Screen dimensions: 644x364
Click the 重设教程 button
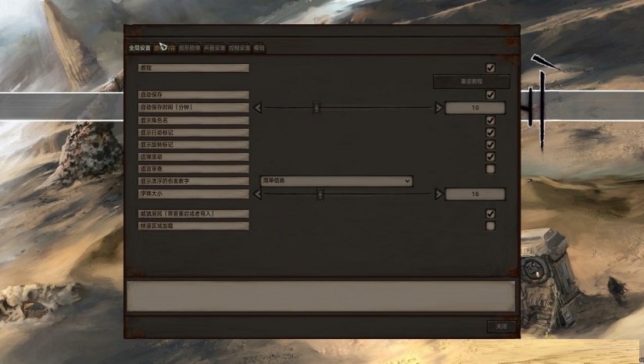[x=471, y=81]
